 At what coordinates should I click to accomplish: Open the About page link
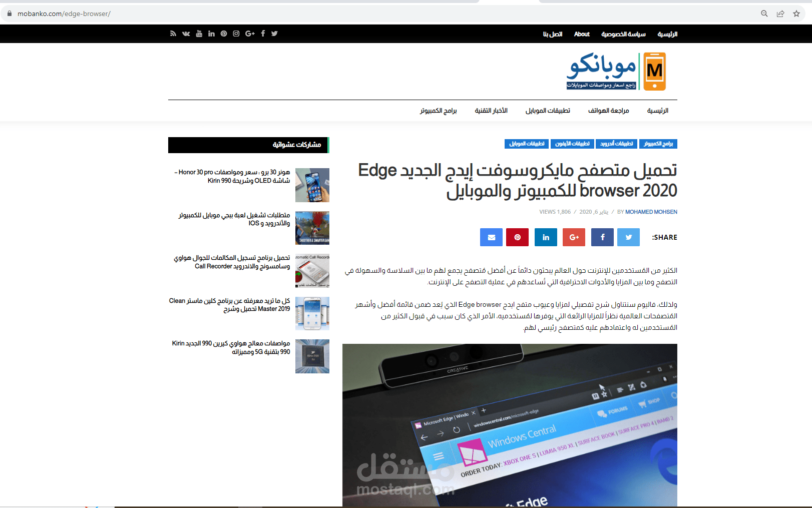(x=582, y=34)
